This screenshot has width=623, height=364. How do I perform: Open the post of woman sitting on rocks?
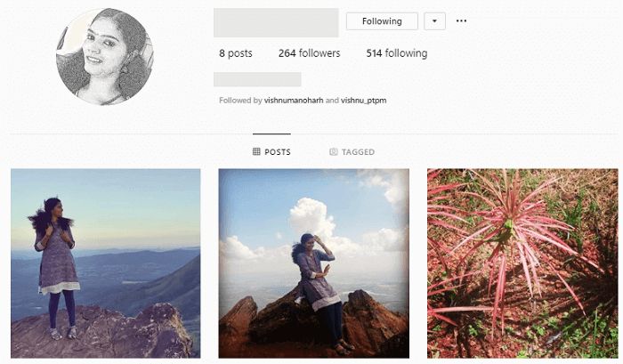(x=314, y=263)
